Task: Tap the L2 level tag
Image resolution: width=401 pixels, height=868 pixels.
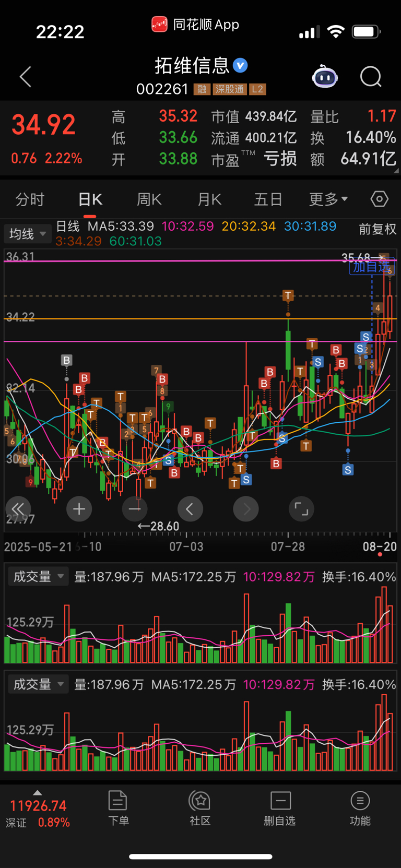Action: click(x=257, y=89)
